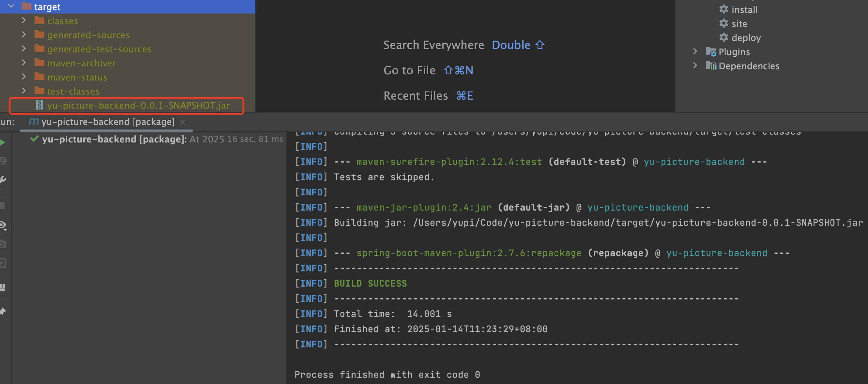Screen dimensions: 868x384
Task: Expand the classes folder
Action: click(24, 21)
